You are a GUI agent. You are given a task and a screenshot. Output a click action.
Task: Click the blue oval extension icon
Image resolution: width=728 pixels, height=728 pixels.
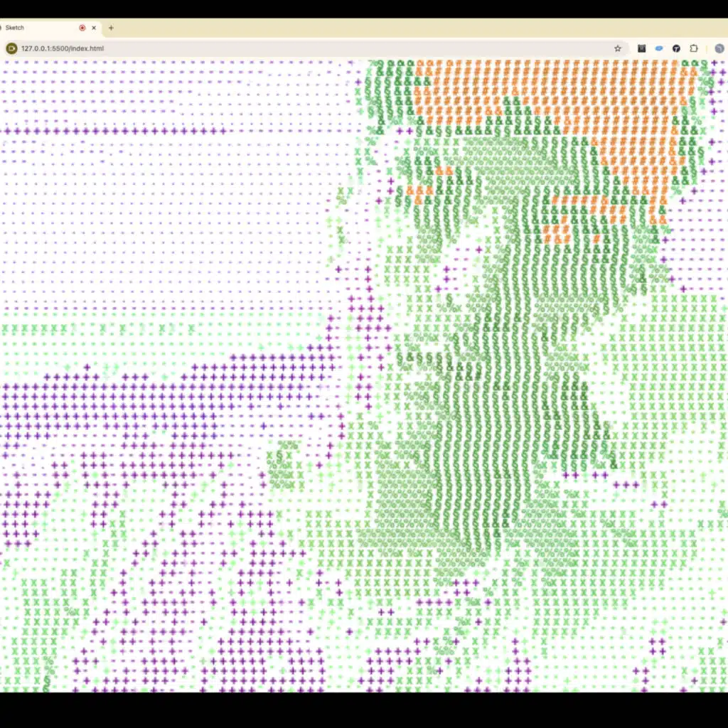[659, 48]
